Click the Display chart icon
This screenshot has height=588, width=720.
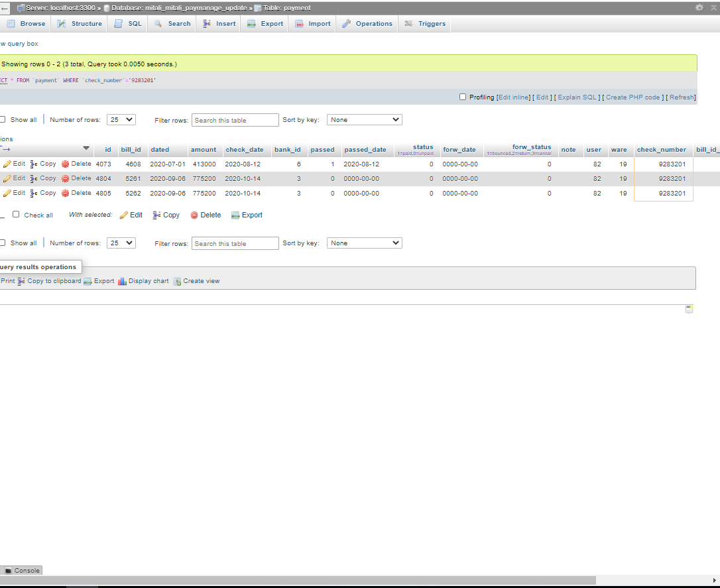click(122, 281)
